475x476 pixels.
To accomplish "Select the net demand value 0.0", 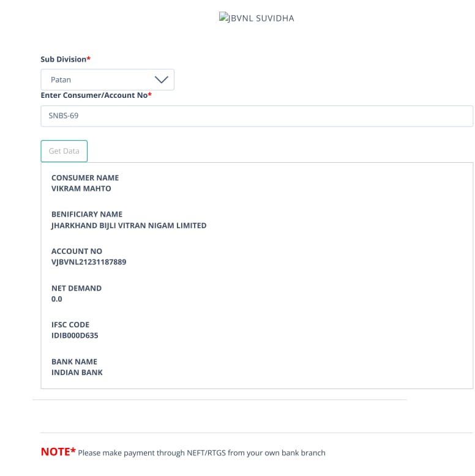I will (x=57, y=299).
